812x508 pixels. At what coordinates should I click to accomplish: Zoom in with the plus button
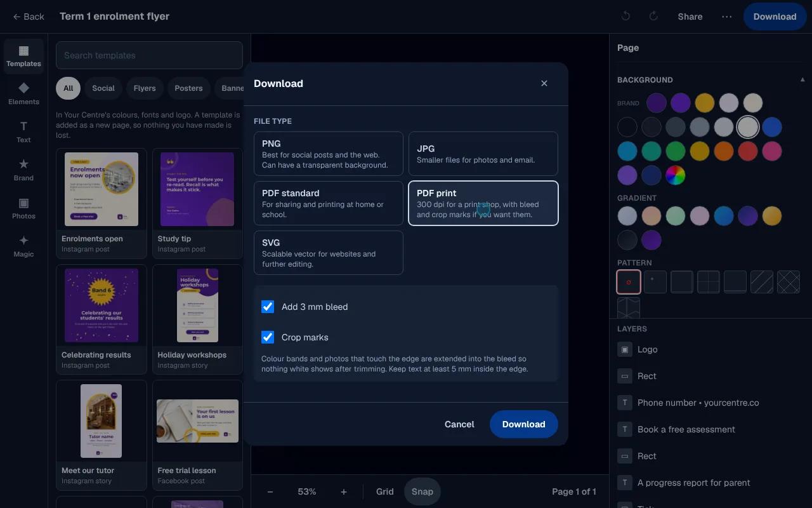pos(344,491)
